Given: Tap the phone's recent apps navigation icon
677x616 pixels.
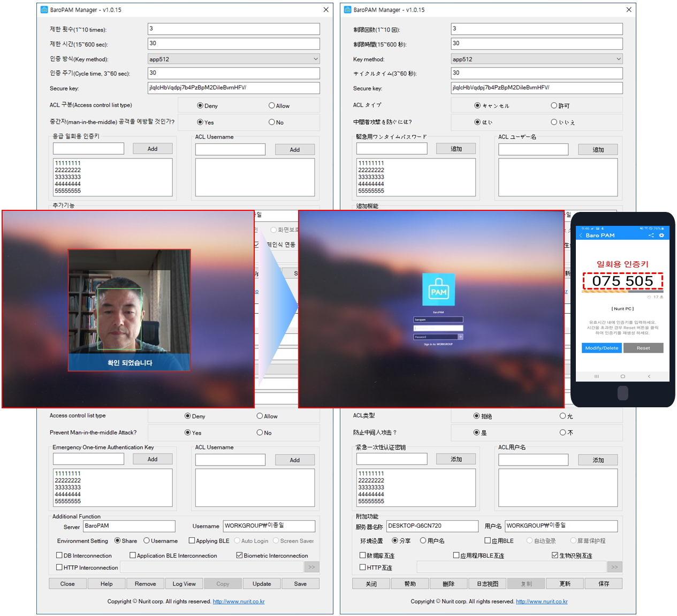Looking at the screenshot, I should pyautogui.click(x=597, y=376).
